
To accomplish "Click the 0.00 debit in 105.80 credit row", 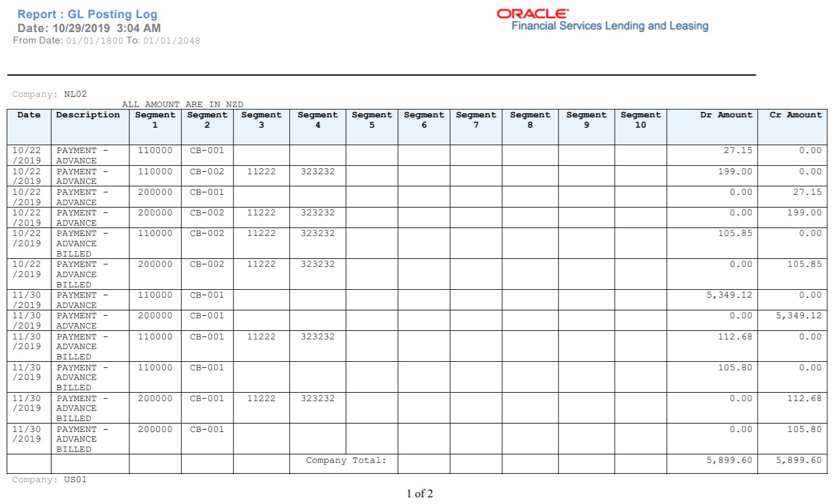I will click(741, 429).
